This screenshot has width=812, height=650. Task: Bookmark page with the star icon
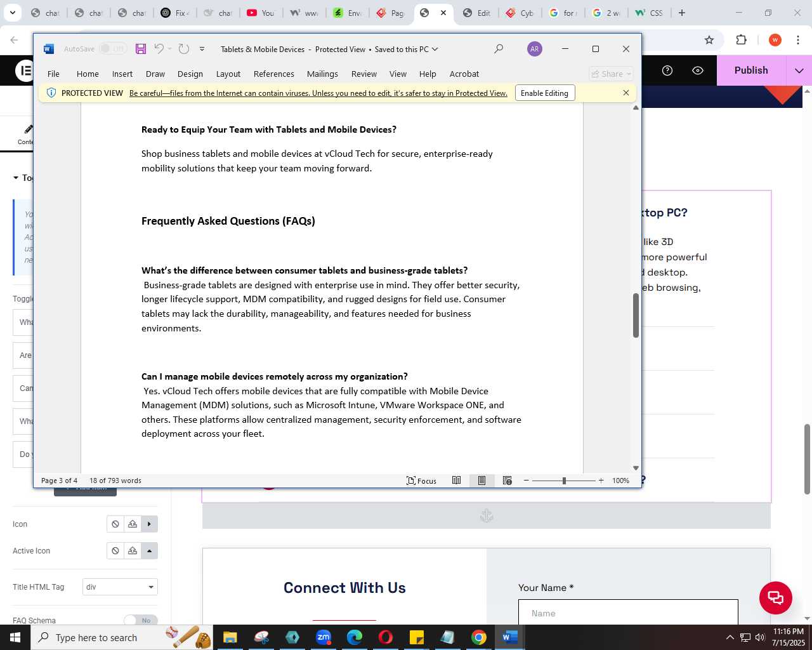pyautogui.click(x=709, y=40)
